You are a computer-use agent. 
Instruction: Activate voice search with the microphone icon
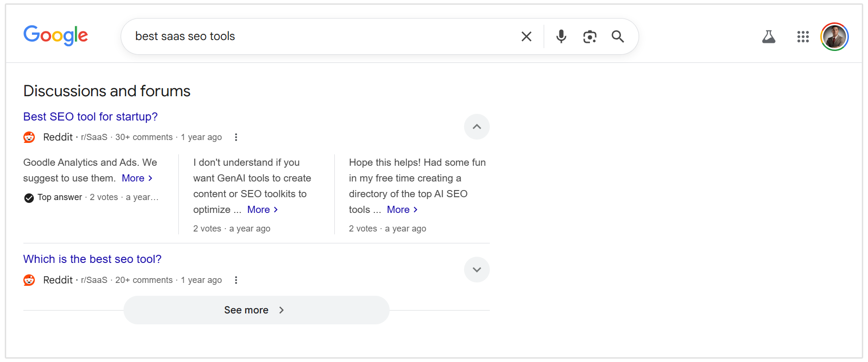(x=561, y=36)
